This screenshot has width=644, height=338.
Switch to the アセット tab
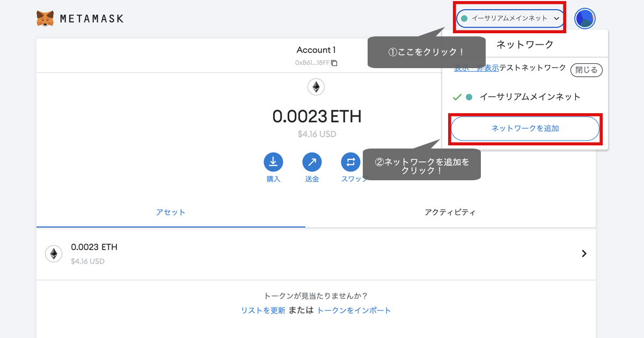171,212
